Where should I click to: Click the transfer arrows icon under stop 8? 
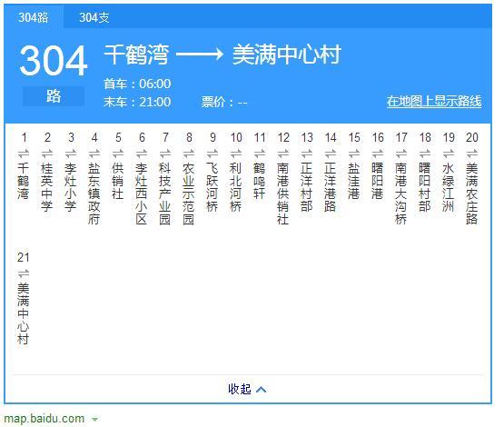(x=189, y=154)
